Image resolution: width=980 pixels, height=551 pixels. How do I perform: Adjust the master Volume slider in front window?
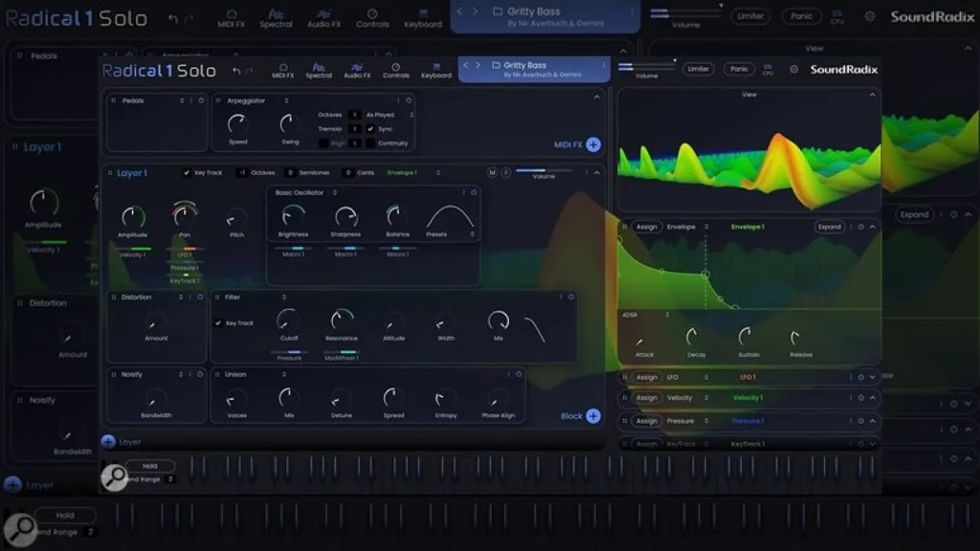[646, 66]
